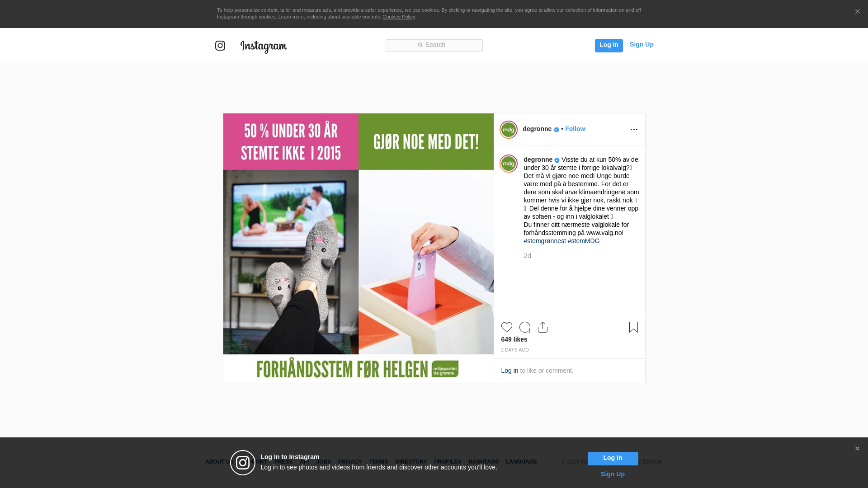Focus the Search input field
The image size is (868, 488).
click(434, 46)
